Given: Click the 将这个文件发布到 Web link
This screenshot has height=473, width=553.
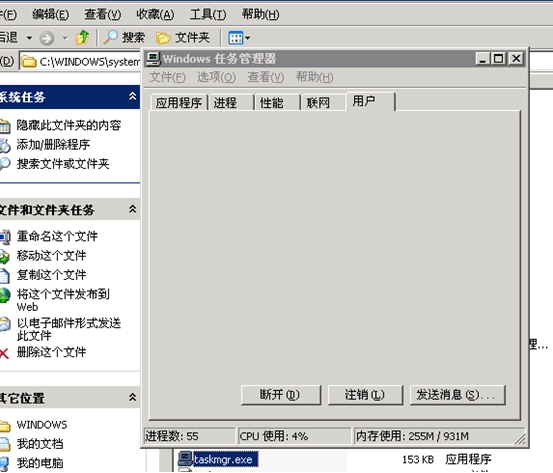Looking at the screenshot, I should click(x=63, y=301).
